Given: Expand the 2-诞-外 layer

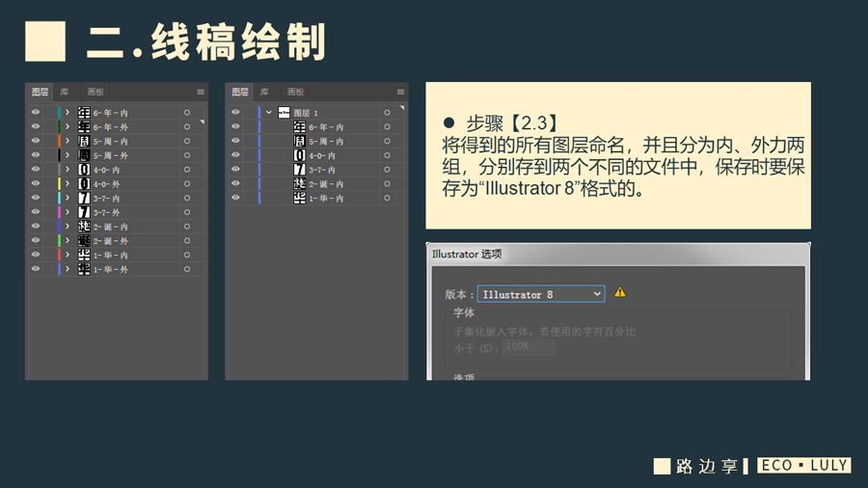Looking at the screenshot, I should click(68, 241).
